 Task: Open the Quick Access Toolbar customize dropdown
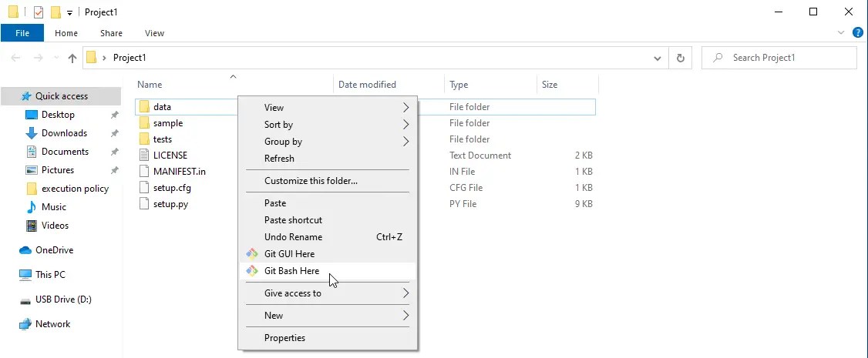pos(69,13)
